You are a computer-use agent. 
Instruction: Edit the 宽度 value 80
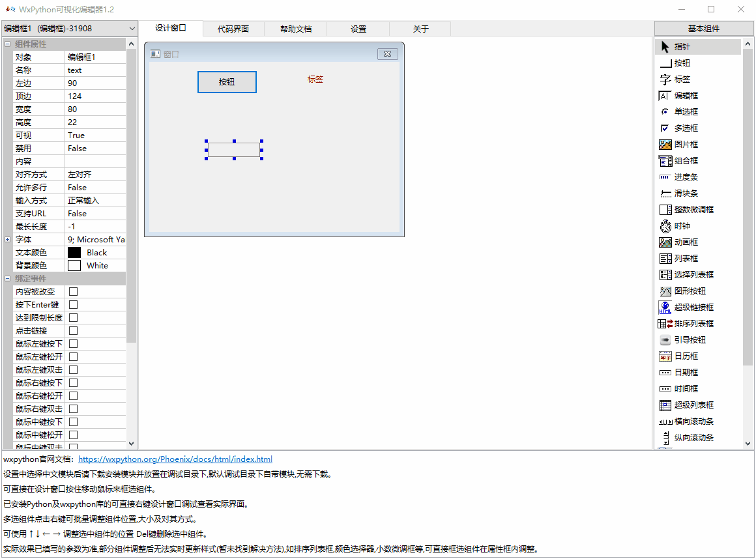click(x=95, y=109)
